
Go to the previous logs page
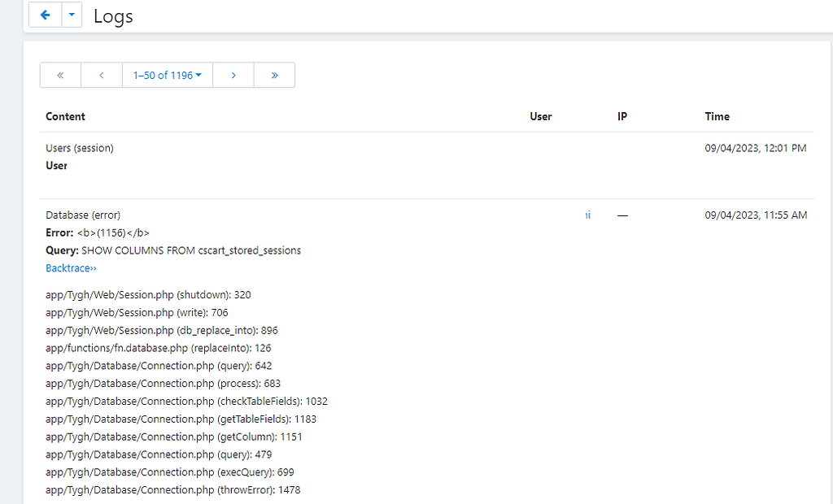(102, 75)
